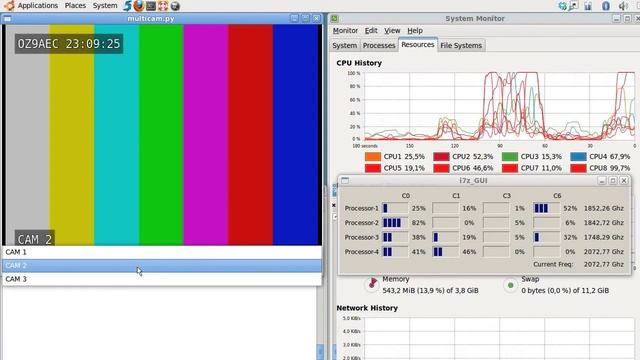Screen dimensions: 640x360
Task: Click Processor-2 C0 82% usage bar
Action: click(x=395, y=223)
